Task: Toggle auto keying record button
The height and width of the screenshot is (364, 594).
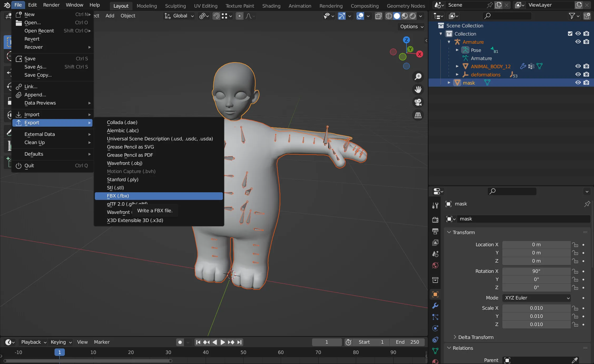Action: [x=180, y=342]
